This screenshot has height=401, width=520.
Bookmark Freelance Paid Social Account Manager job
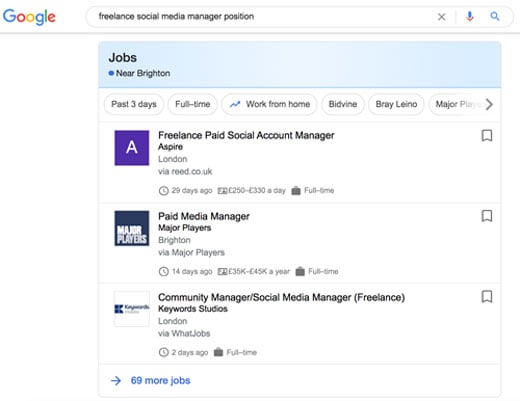tap(487, 136)
